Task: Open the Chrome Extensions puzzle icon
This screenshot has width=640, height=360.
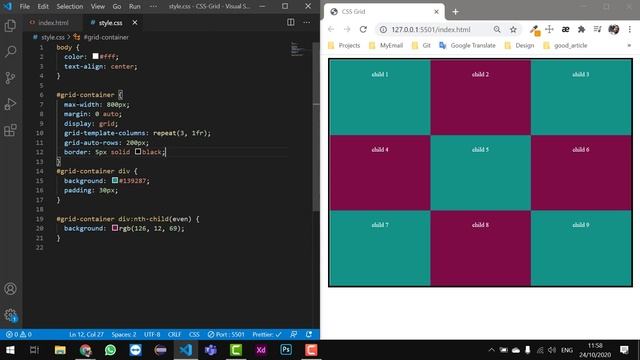Action: click(x=581, y=29)
